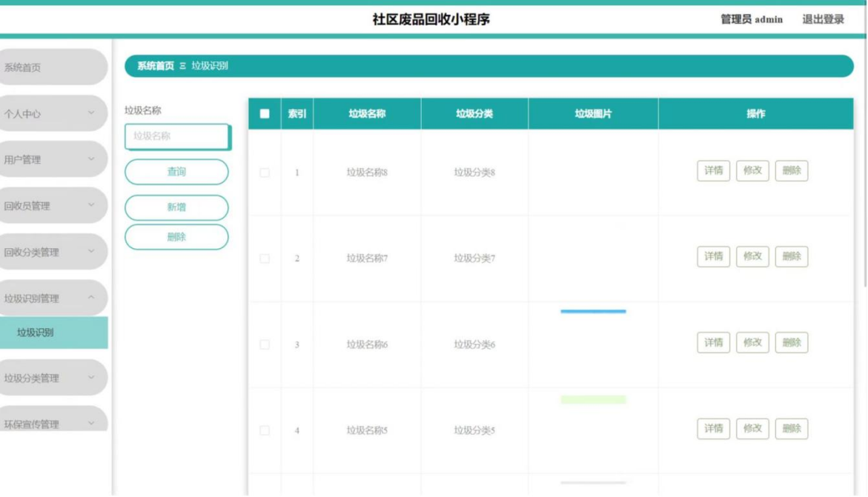868x497 pixels.
Task: Open 详情 for row 垃圾名称8
Action: coord(714,170)
